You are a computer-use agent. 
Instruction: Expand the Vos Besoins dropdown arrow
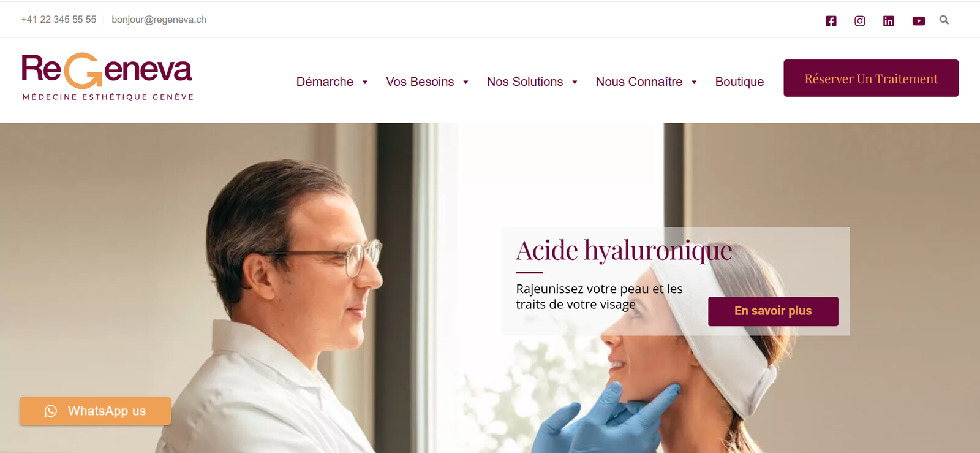point(466,82)
